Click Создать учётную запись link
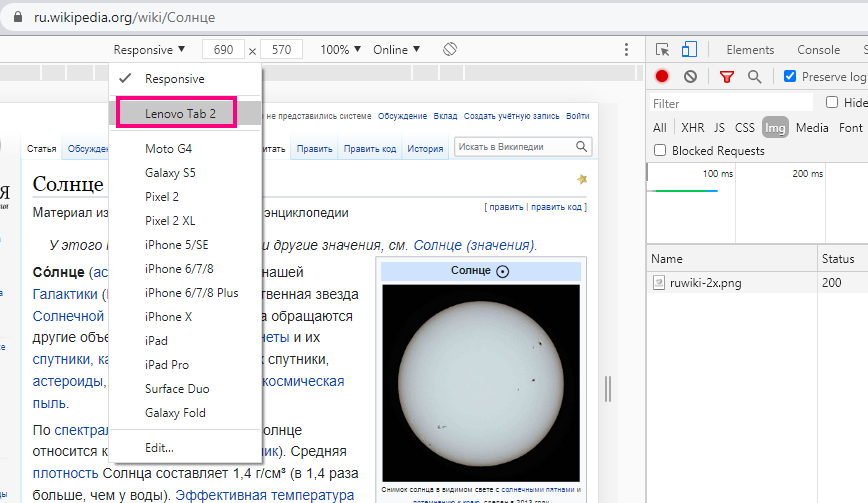This screenshot has height=503, width=868. point(512,116)
